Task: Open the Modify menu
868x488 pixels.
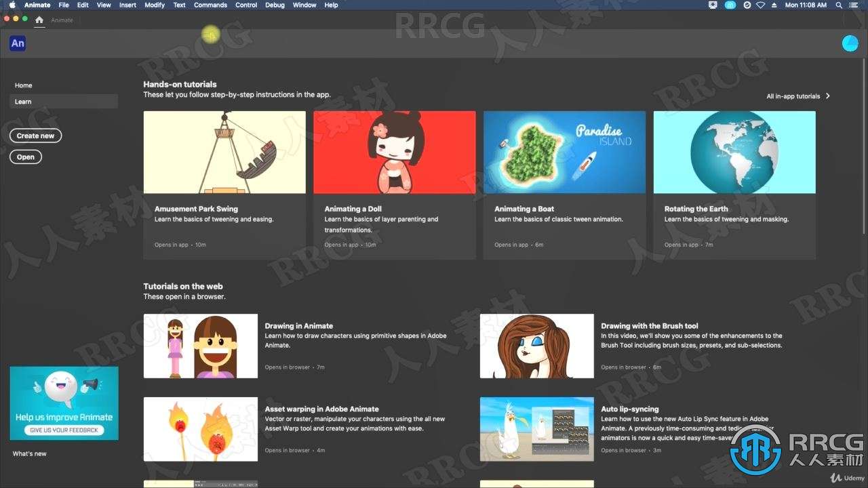Action: click(x=155, y=5)
